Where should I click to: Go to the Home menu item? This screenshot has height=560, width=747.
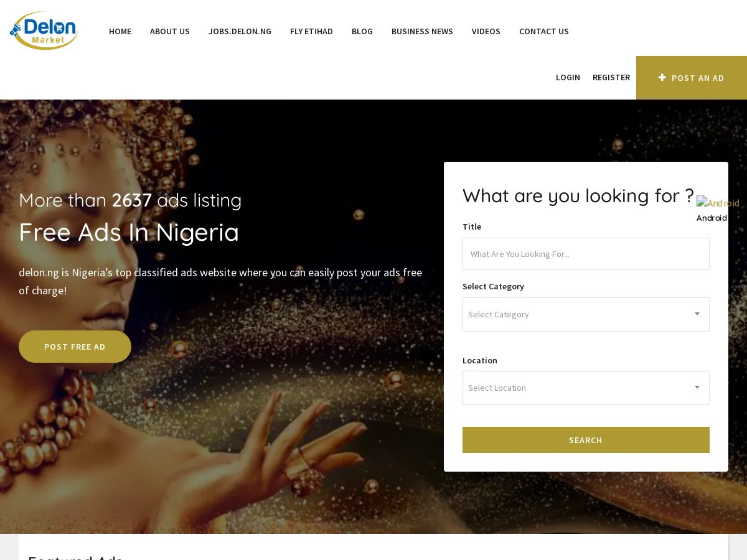click(x=120, y=31)
